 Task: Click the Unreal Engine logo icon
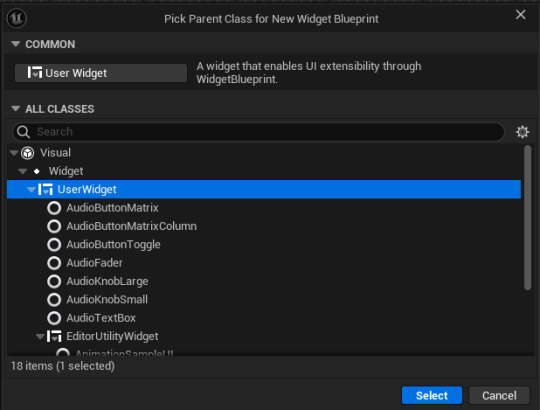(x=17, y=18)
